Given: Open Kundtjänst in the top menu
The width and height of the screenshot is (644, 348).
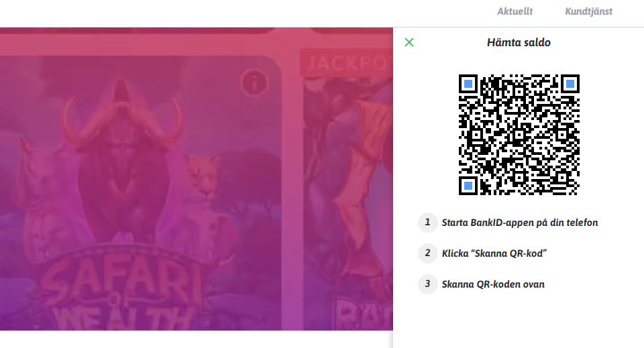Looking at the screenshot, I should [588, 11].
